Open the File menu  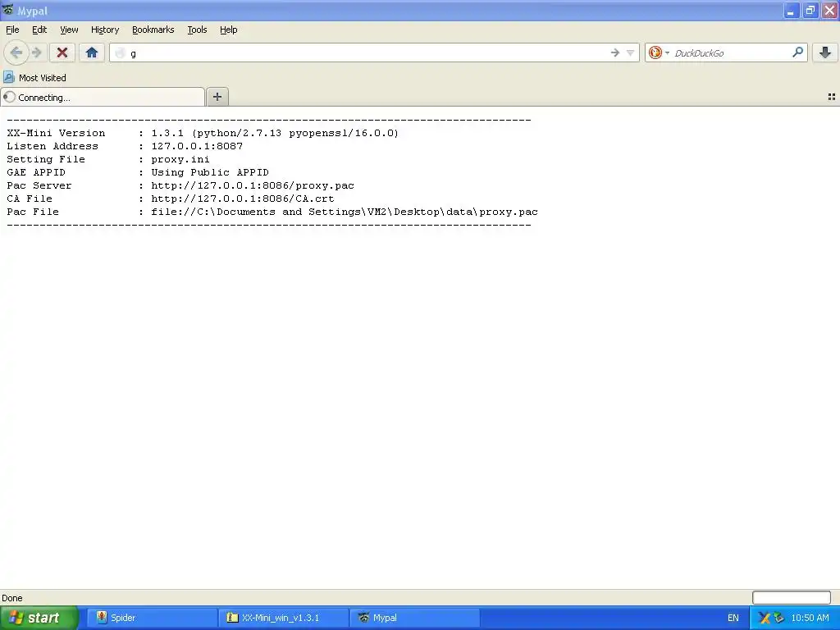[x=12, y=30]
